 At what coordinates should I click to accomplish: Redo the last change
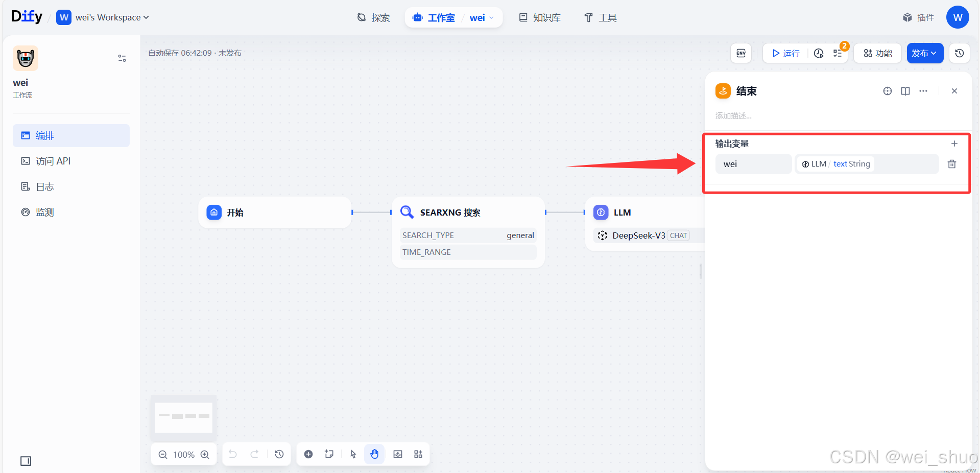254,454
